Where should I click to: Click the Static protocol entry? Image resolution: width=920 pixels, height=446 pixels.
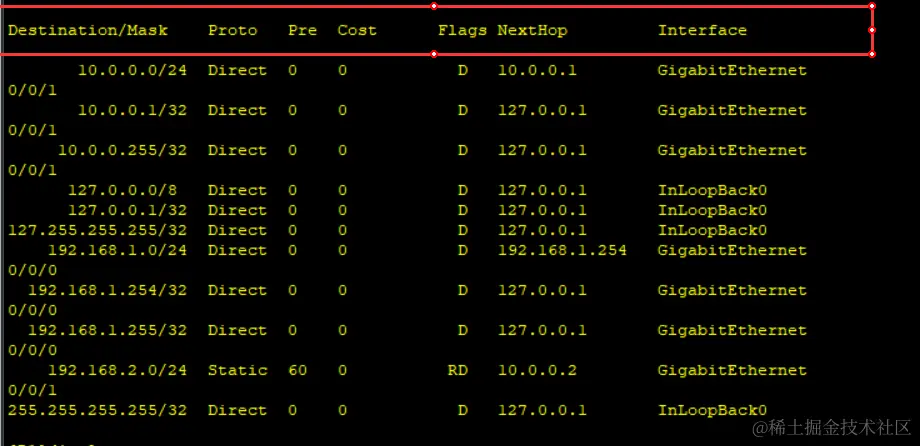238,370
